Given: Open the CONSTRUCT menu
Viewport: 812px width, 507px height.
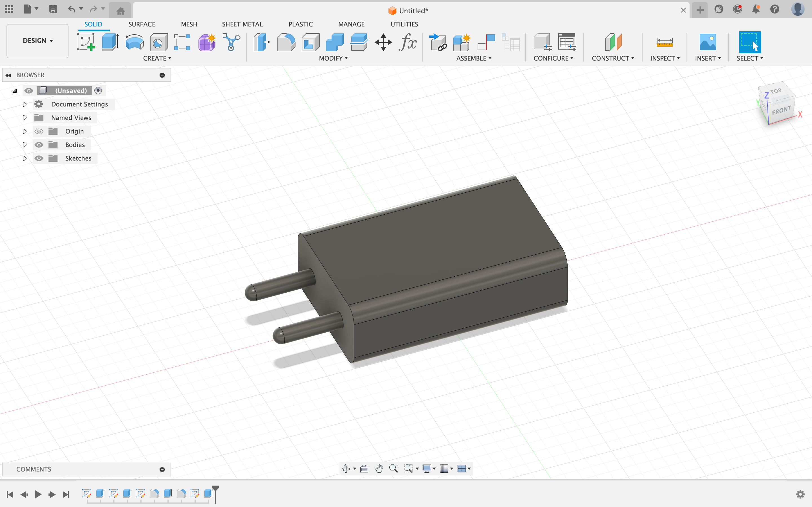Looking at the screenshot, I should (x=613, y=58).
